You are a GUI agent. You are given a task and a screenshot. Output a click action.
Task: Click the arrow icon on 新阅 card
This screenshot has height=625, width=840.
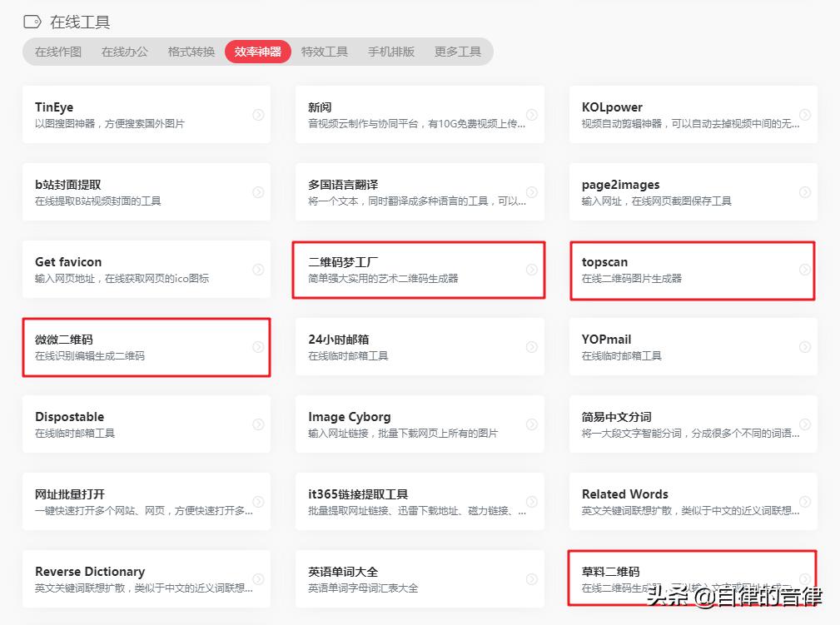pos(531,115)
